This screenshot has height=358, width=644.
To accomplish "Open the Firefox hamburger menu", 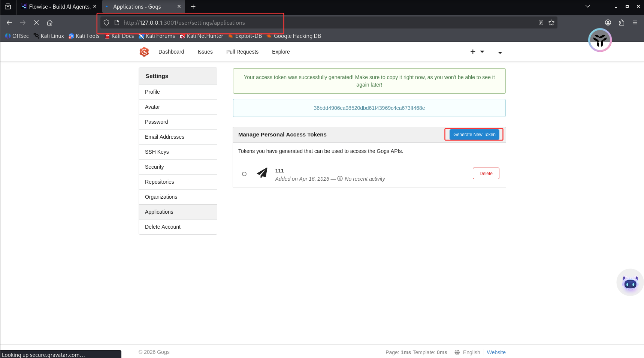I will point(635,22).
